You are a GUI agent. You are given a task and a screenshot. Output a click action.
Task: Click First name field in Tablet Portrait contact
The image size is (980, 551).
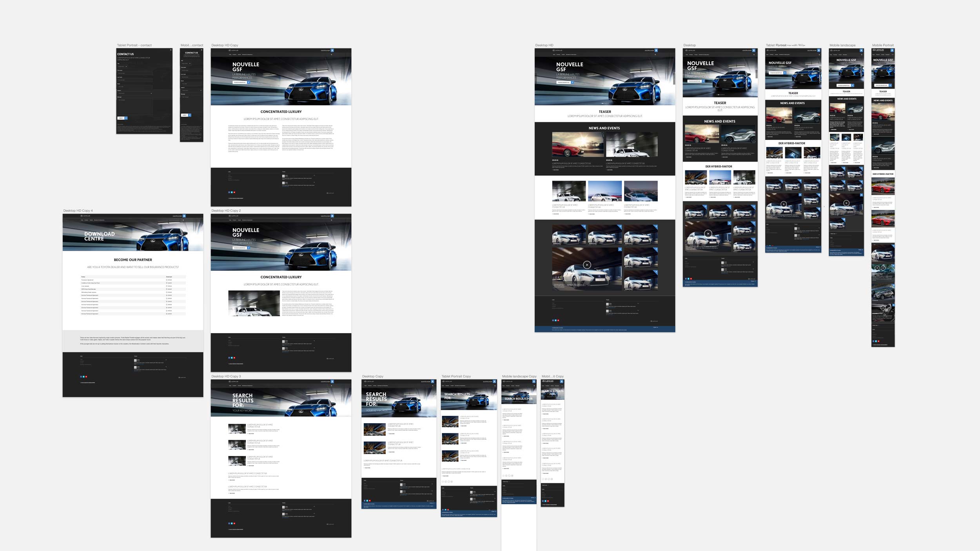pyautogui.click(x=135, y=73)
